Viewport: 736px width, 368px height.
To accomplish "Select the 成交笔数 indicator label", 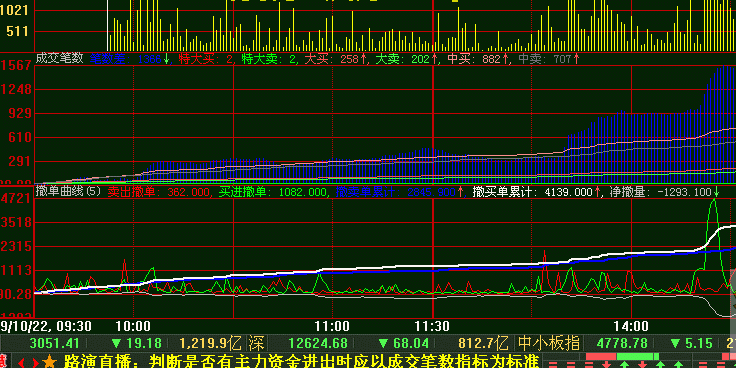I will click(60, 58).
